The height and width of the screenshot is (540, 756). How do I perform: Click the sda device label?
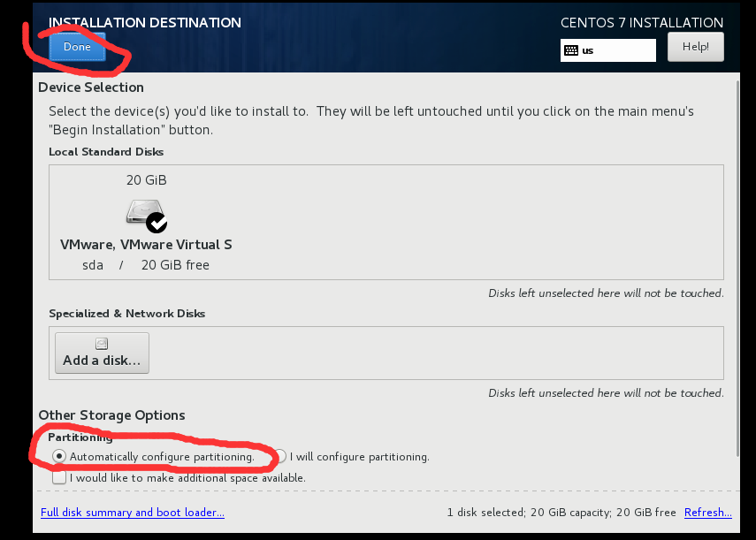pos(92,264)
